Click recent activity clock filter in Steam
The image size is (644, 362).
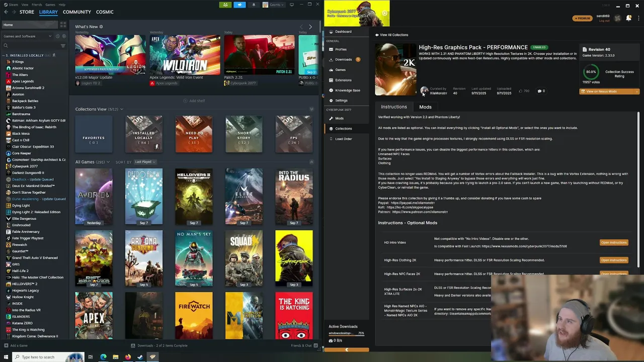click(x=57, y=36)
